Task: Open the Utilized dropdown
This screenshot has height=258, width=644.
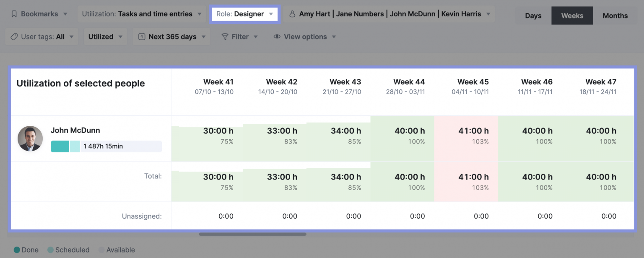Action: [x=105, y=36]
